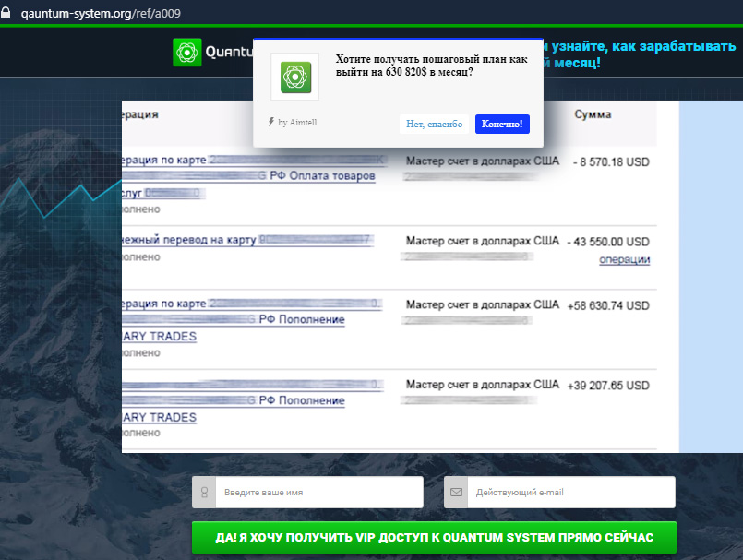Click the lock icon in the address bar
This screenshot has width=743, height=560.
coord(6,12)
